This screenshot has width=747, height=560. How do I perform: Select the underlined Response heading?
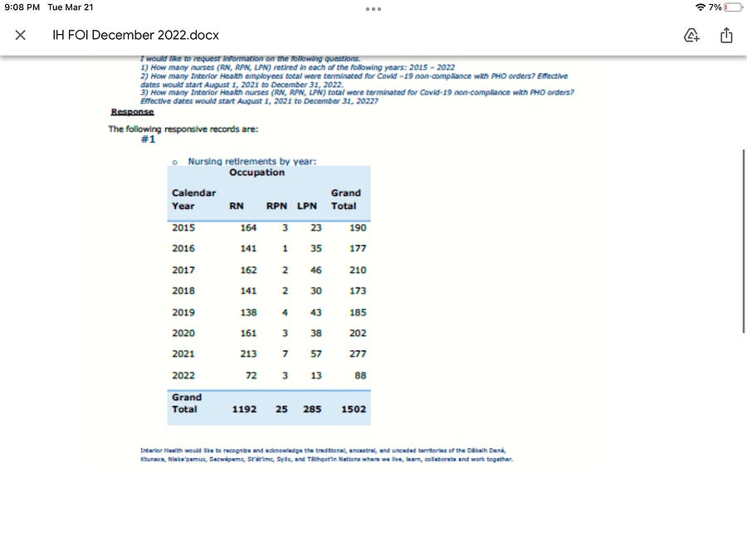click(x=133, y=111)
